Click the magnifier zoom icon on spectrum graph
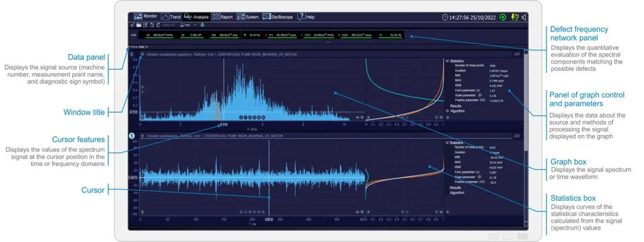Image resolution: width=644 pixels, height=242 pixels. [x=362, y=118]
